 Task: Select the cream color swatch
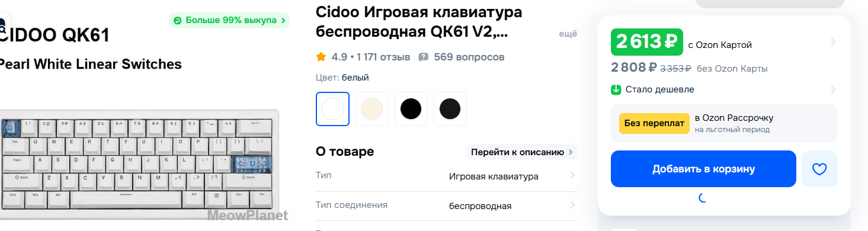pos(371,109)
